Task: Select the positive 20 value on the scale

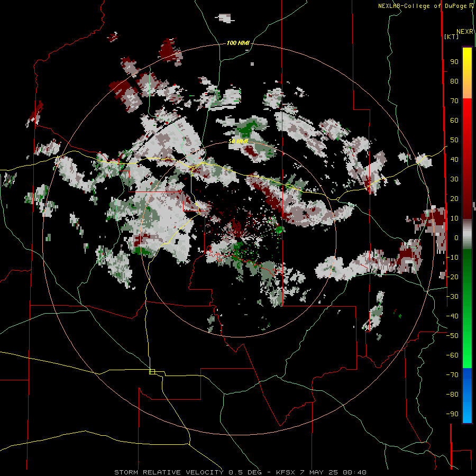Action: tap(454, 199)
